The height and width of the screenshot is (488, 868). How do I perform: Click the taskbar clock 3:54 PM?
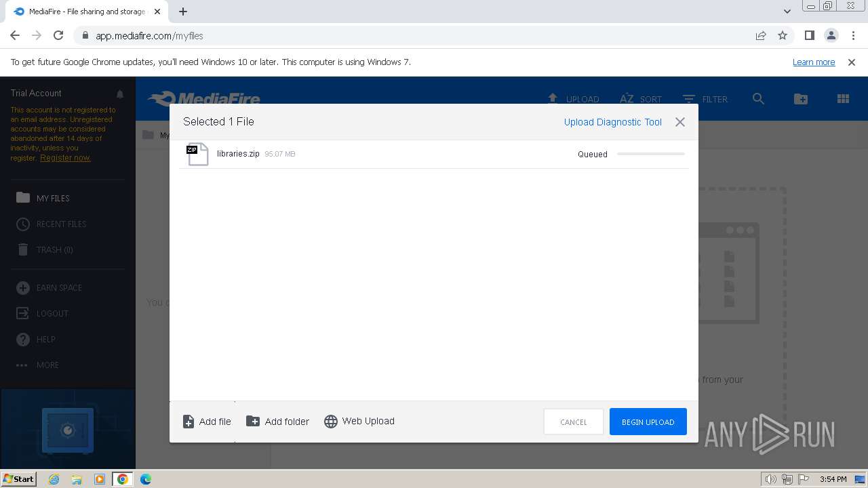(x=833, y=479)
